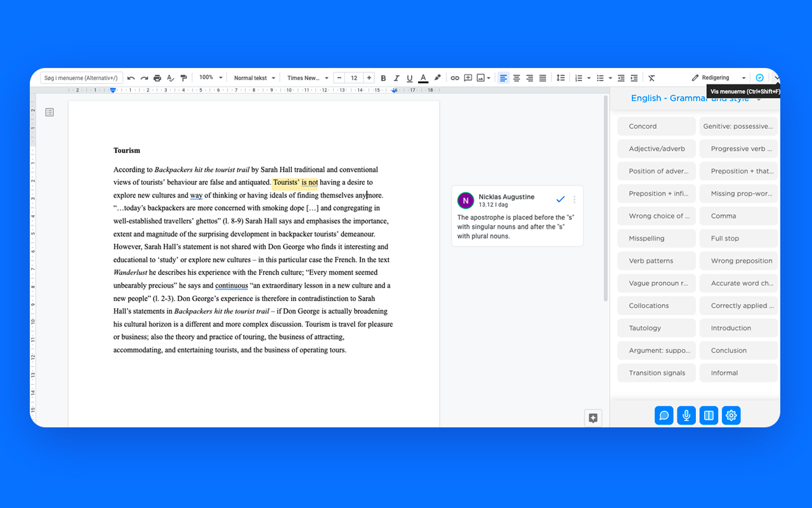Open numbered list options arrow
The width and height of the screenshot is (812, 508).
(589, 78)
